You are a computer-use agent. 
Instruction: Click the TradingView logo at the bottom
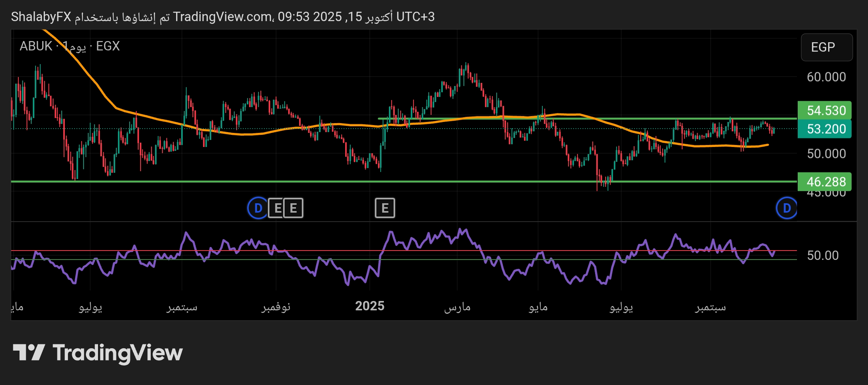coord(98,353)
